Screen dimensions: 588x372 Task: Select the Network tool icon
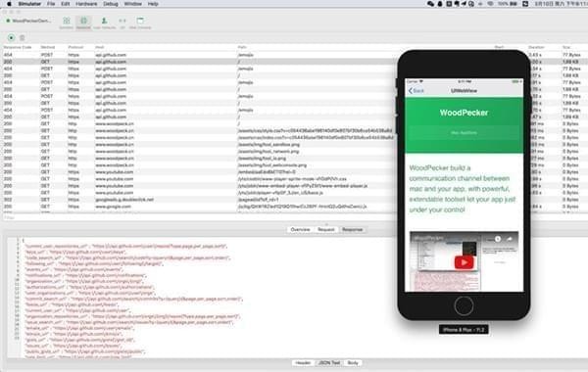83,23
